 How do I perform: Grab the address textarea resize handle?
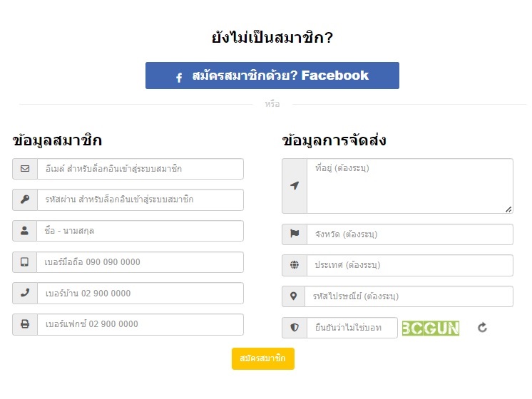508,209
